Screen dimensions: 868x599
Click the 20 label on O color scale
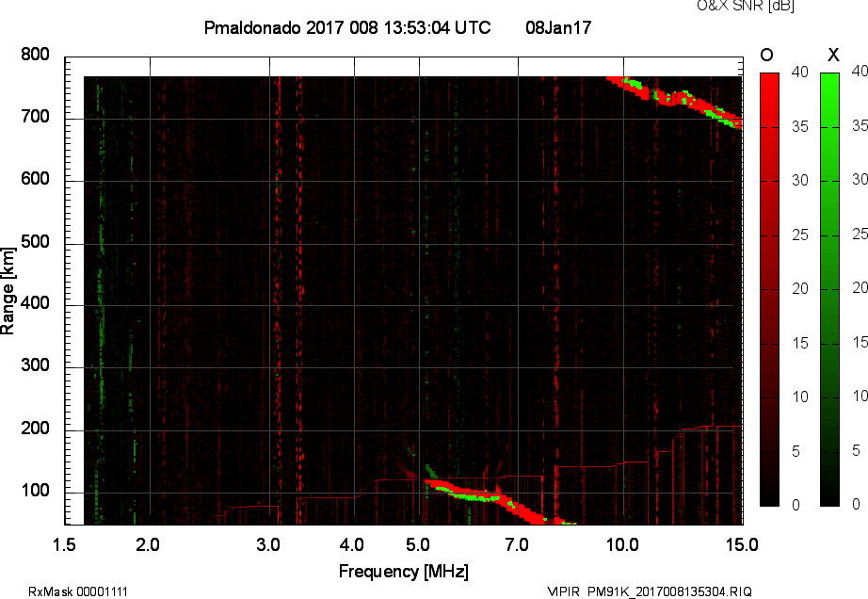[x=800, y=288]
